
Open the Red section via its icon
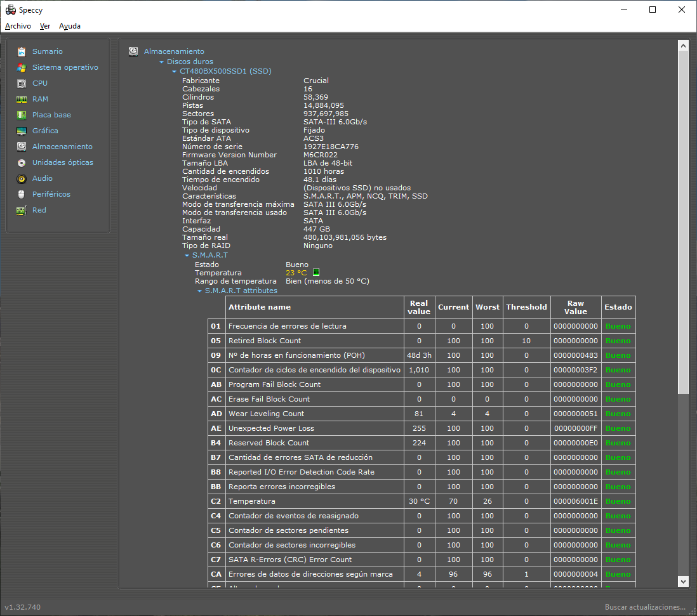[23, 210]
